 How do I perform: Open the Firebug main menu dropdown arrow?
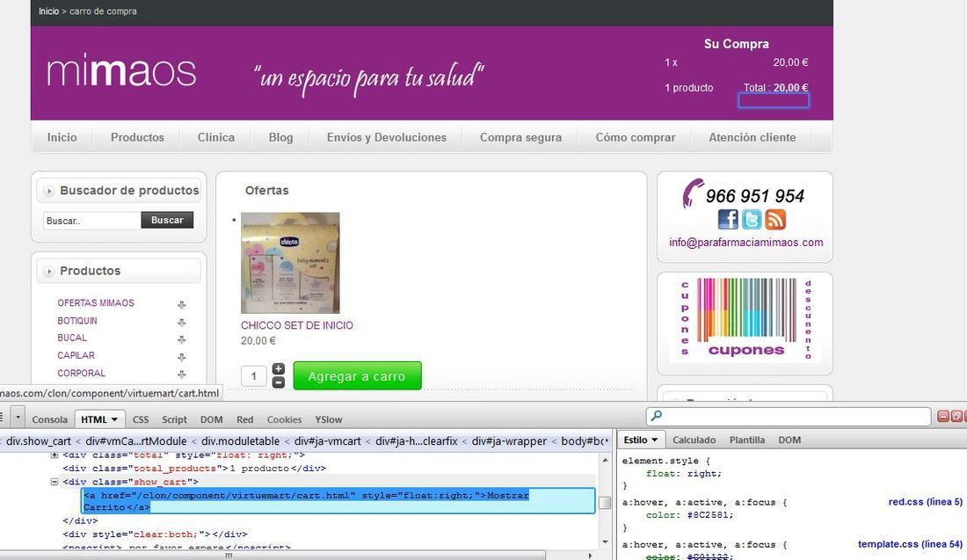coord(18,417)
